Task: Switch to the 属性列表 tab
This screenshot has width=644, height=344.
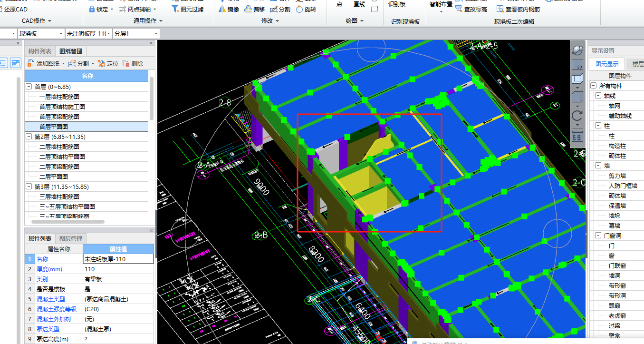Action: [x=40, y=239]
